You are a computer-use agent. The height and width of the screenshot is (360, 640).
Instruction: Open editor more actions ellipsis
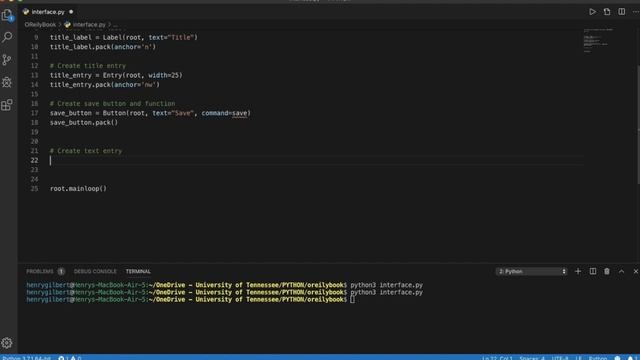(x=636, y=12)
